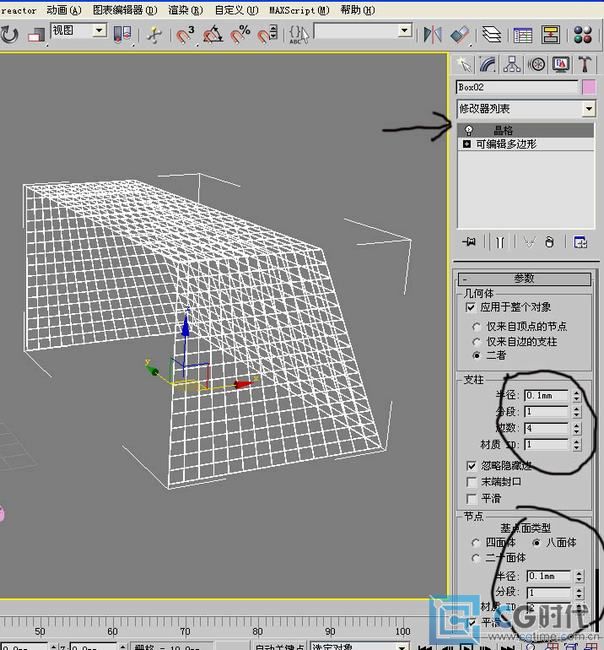
Task: Collapse the 参数 rollout header
Action: [x=524, y=278]
